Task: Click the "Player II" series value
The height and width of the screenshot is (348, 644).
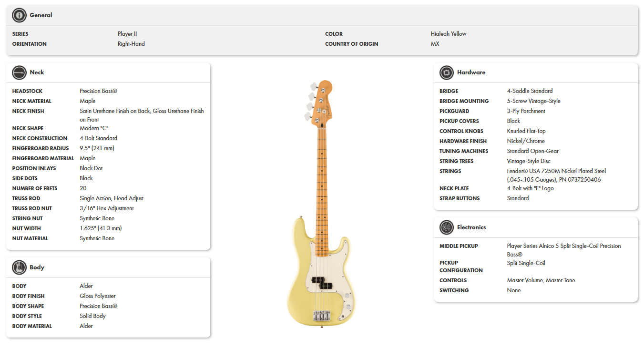Action: click(x=127, y=34)
